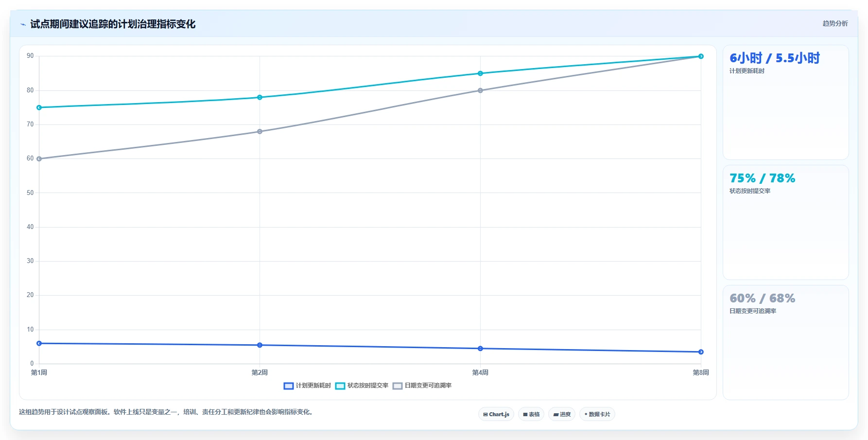Select the blue data point at 第1周
The width and height of the screenshot is (868, 440).
tap(39, 343)
